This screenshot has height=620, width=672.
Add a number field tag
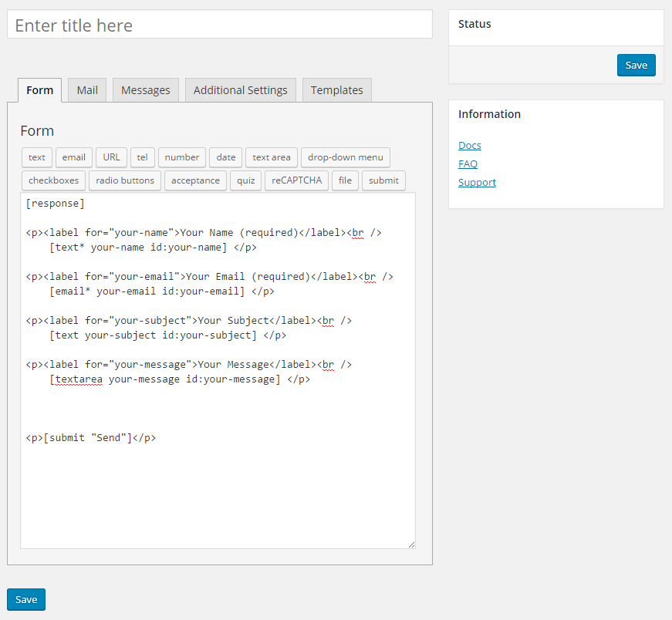[x=182, y=157]
